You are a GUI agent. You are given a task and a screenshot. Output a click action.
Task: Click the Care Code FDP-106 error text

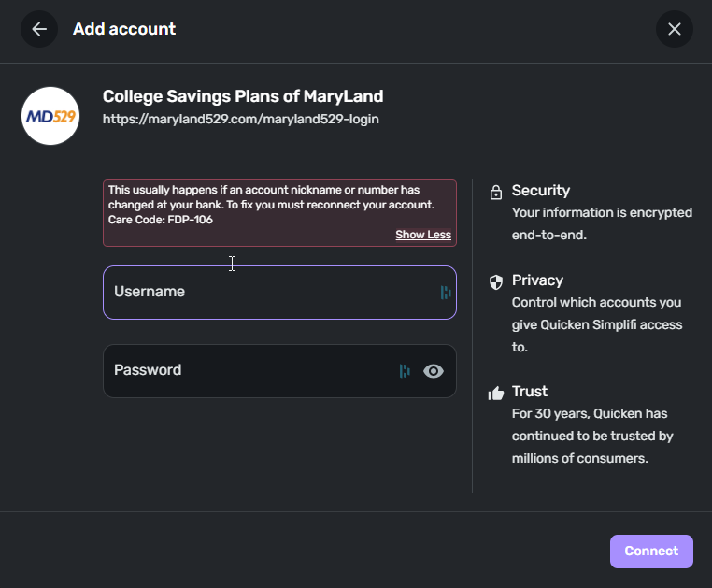pos(160,221)
